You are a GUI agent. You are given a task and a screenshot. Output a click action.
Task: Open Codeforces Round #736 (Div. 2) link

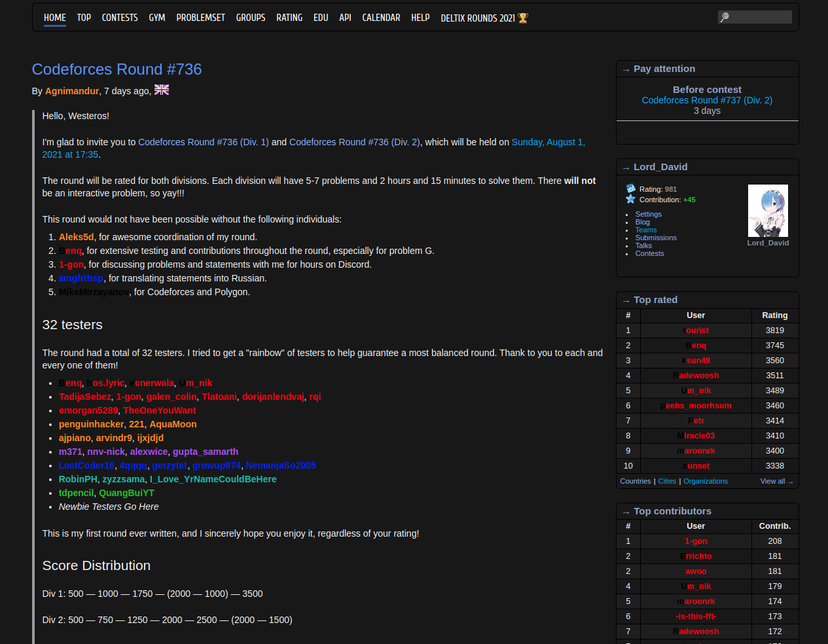pos(355,142)
